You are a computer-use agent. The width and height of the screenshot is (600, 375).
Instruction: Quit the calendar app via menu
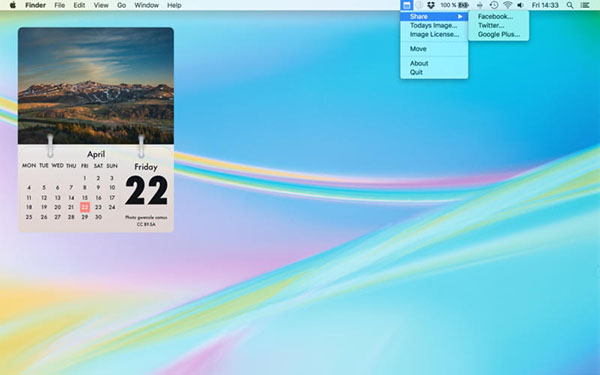434,72
